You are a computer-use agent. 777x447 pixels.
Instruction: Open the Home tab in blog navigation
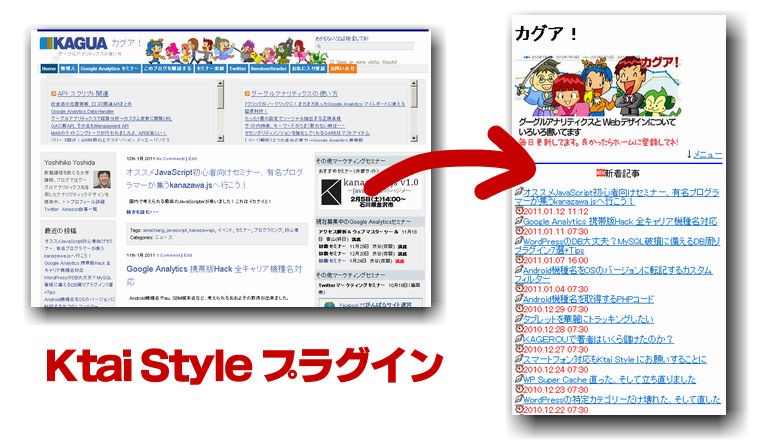pos(49,69)
